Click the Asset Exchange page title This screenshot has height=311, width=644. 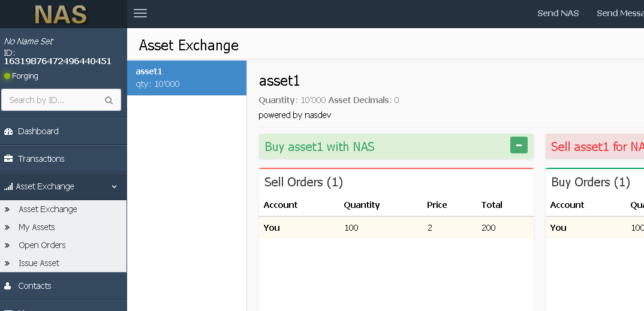pos(188,45)
